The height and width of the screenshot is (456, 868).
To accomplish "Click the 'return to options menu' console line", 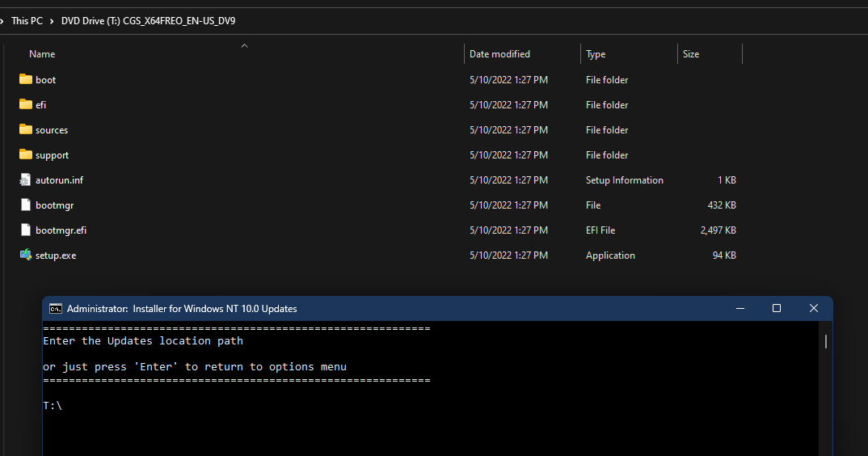I will point(195,367).
